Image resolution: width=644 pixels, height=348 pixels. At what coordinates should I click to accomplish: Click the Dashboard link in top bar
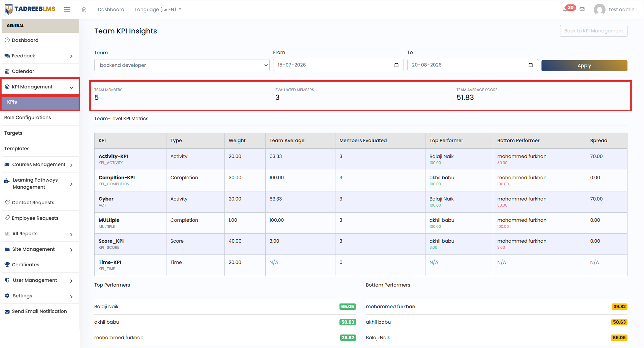click(111, 9)
